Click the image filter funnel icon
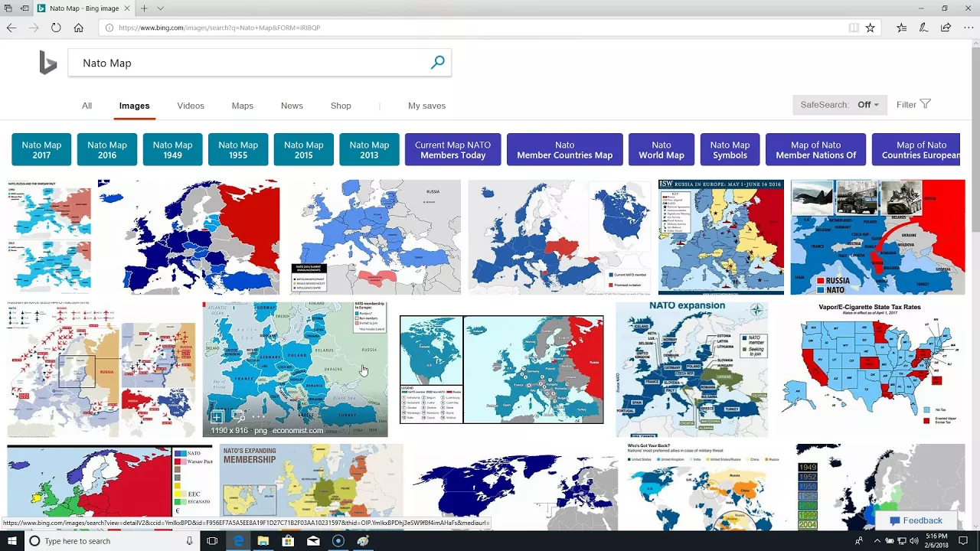980x551 pixels. [x=925, y=104]
